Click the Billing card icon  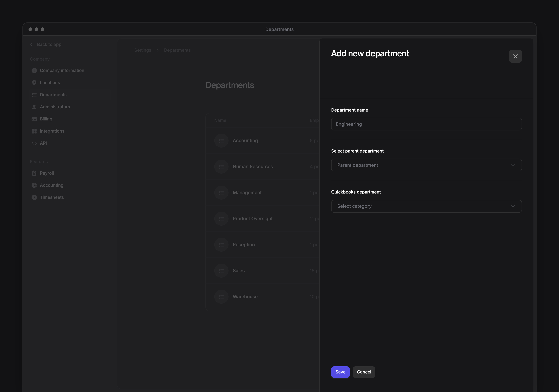click(34, 119)
